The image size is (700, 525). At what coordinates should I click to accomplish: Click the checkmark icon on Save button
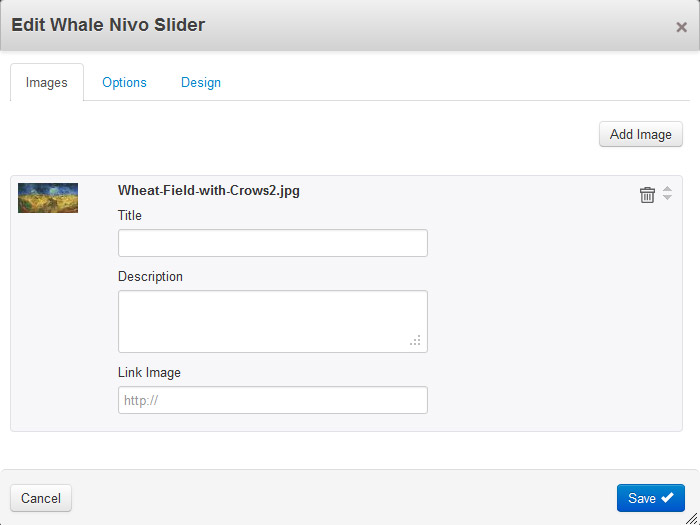667,498
